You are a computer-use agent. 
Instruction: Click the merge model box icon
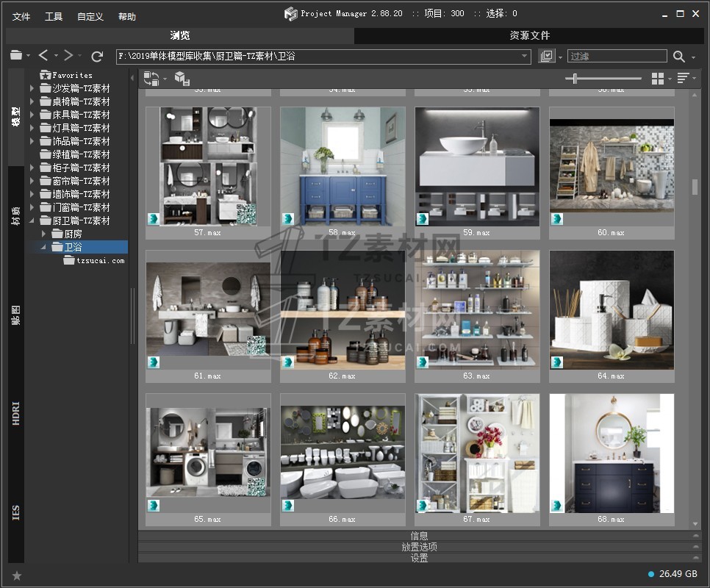[182, 78]
